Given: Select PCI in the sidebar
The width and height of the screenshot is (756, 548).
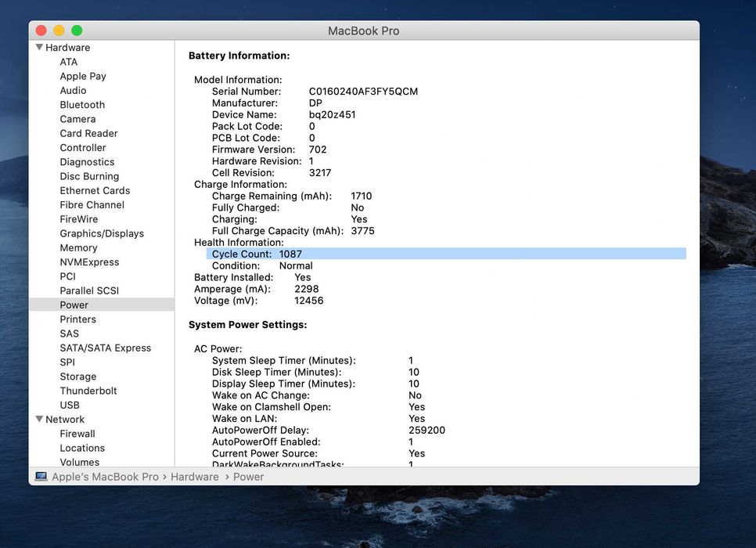Looking at the screenshot, I should point(67,276).
